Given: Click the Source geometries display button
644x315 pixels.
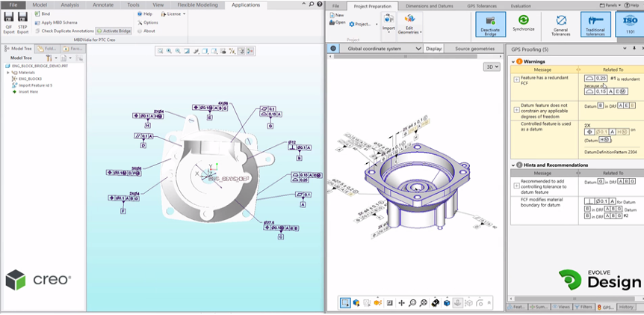Looking at the screenshot, I should [474, 49].
